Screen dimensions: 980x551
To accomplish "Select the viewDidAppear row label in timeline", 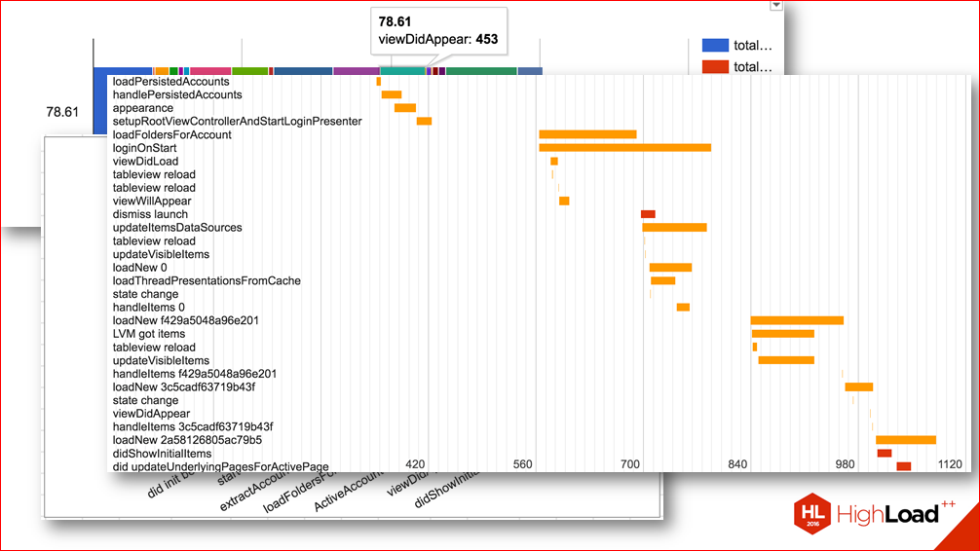I will (151, 414).
